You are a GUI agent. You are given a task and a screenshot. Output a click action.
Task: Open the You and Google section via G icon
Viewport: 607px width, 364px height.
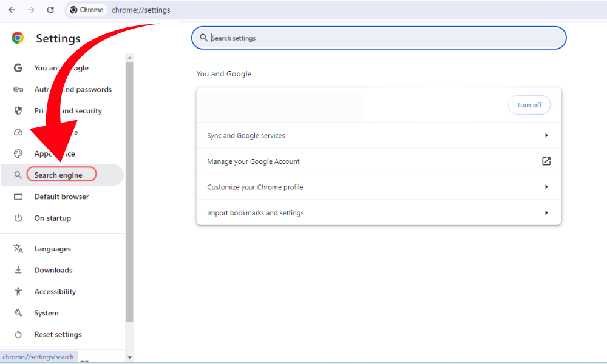click(18, 68)
